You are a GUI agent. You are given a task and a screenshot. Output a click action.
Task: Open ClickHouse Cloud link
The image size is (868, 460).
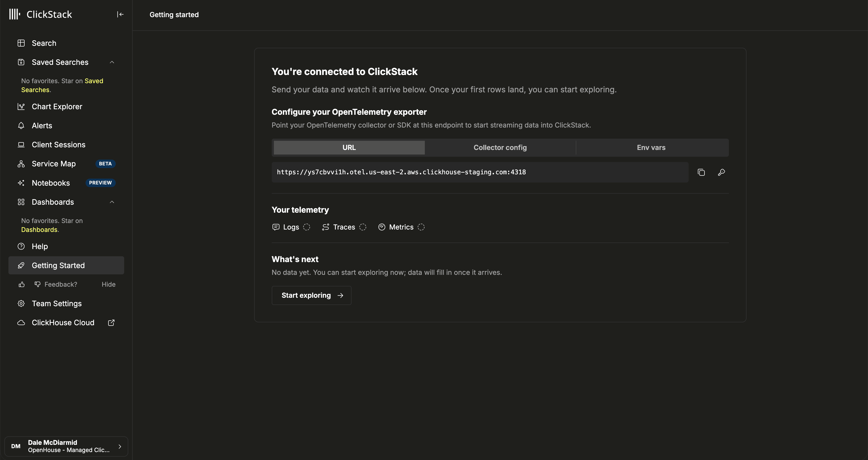(x=66, y=323)
